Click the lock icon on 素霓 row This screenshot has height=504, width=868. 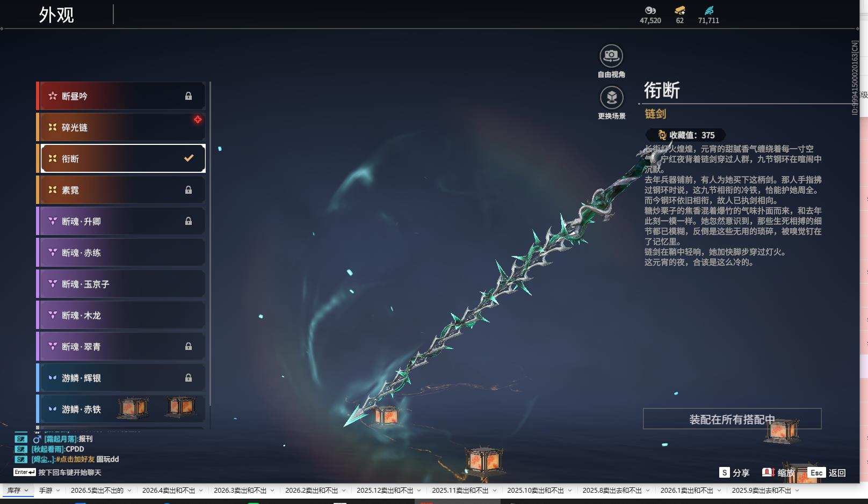pyautogui.click(x=189, y=190)
